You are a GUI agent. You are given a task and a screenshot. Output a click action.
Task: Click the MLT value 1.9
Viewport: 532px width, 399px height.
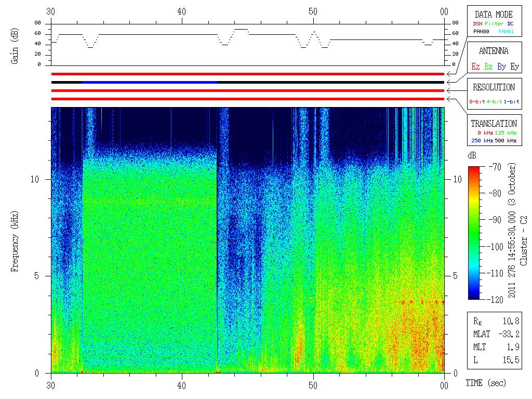513,347
